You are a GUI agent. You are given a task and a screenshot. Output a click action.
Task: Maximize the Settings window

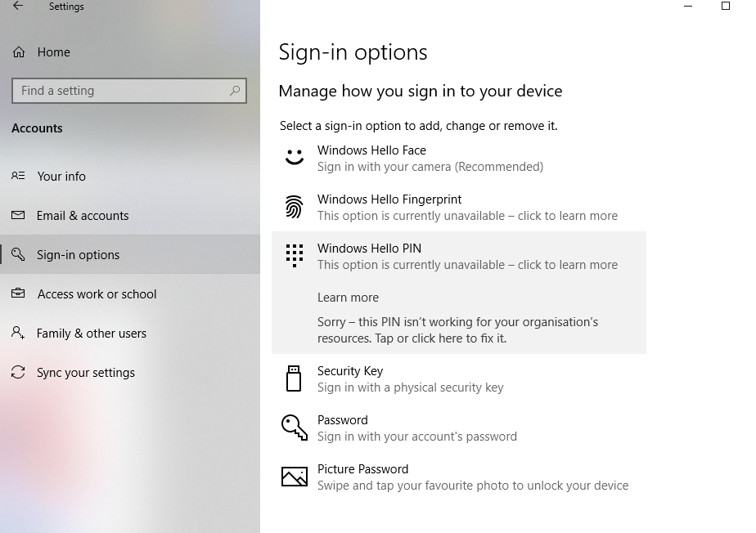click(725, 6)
